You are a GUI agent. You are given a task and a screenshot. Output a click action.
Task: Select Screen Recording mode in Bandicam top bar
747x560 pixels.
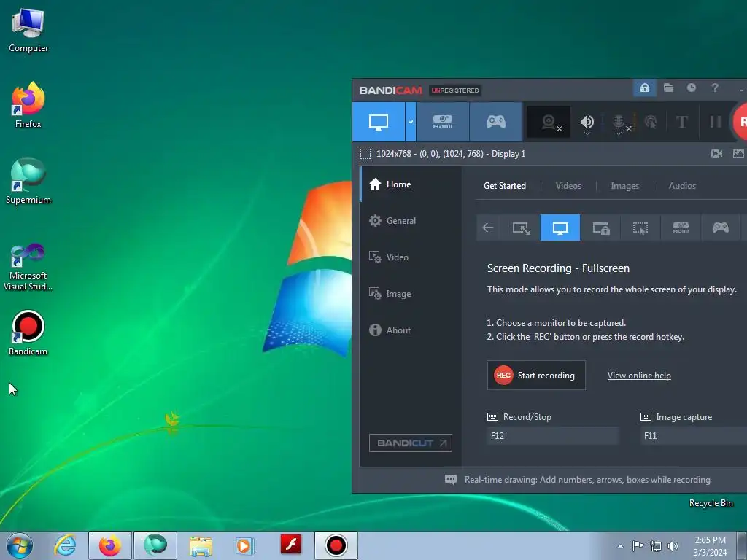click(x=379, y=122)
